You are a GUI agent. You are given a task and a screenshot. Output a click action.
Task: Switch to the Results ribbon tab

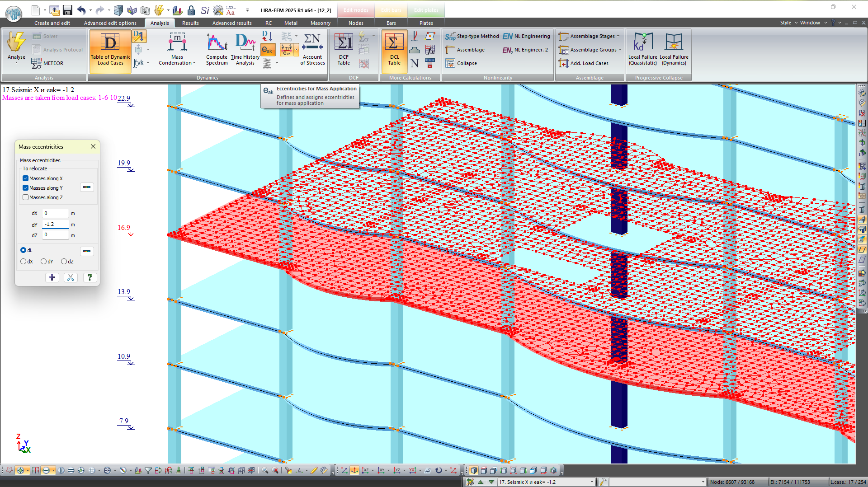[190, 23]
